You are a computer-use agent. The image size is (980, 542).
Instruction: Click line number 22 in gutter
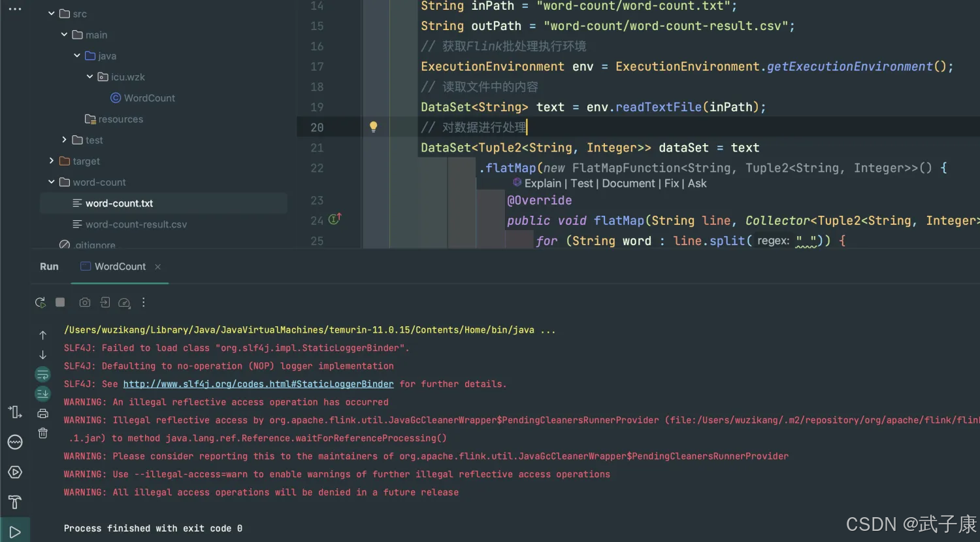click(317, 168)
